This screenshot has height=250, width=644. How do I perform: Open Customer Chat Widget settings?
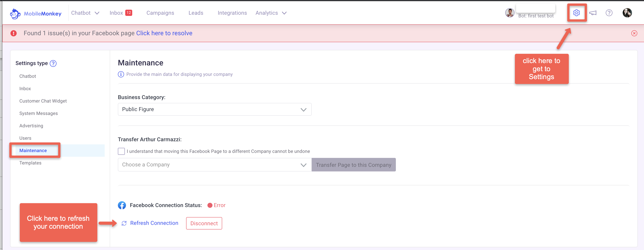point(43,101)
